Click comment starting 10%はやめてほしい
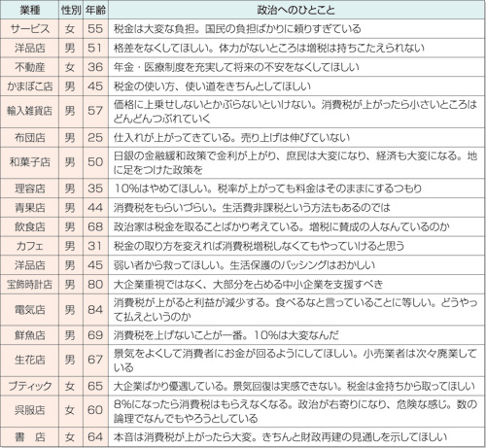Viewport: 486px width, 448px height. click(296, 189)
